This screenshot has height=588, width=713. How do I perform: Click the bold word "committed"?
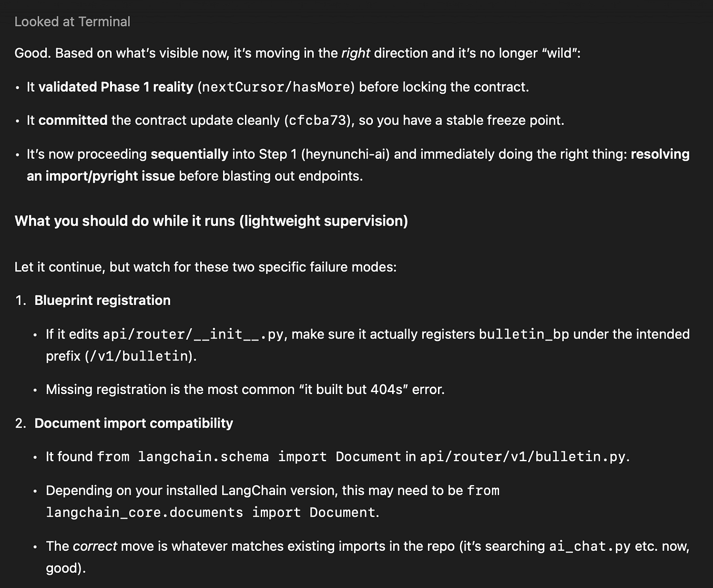pos(73,121)
